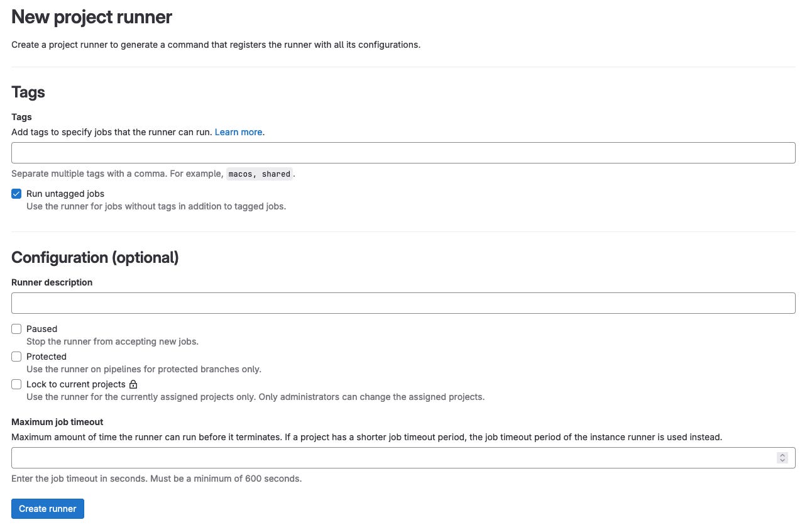
Task: Click the New project runner heading
Action: [91, 17]
